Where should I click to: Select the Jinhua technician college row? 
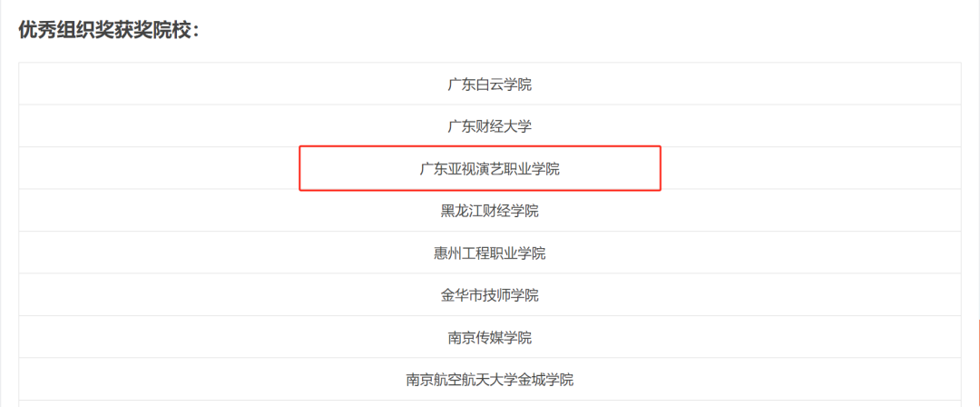[489, 295]
